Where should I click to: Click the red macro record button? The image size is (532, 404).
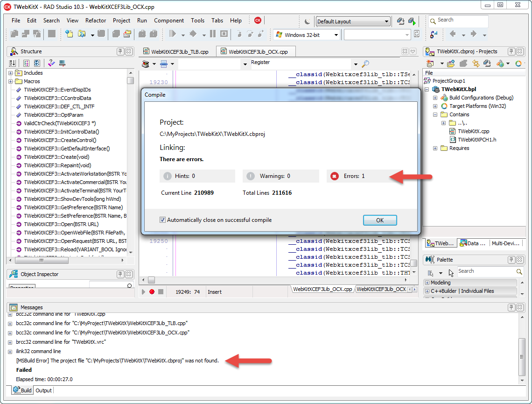pos(152,291)
